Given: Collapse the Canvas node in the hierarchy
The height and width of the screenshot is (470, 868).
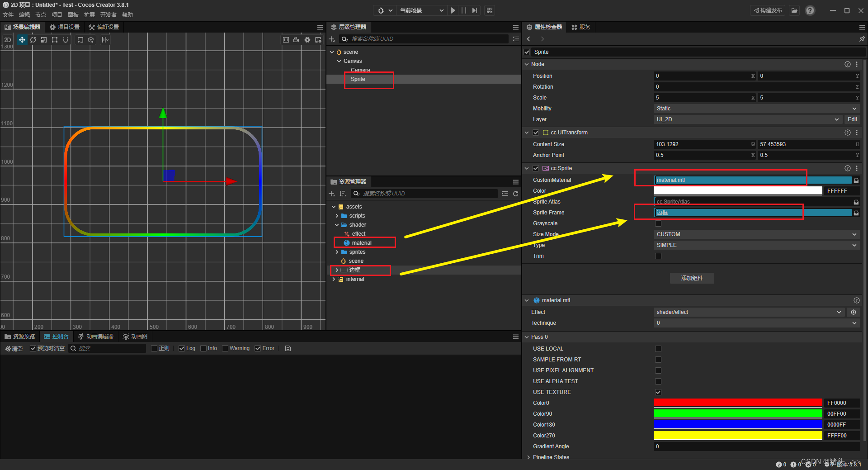Looking at the screenshot, I should point(338,61).
